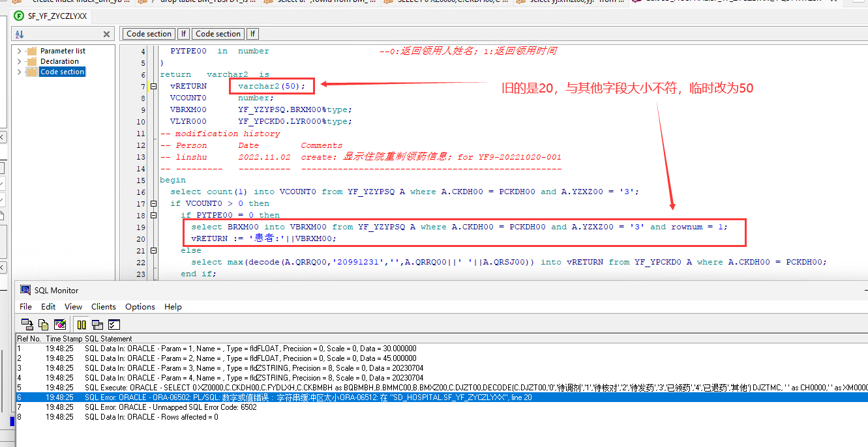Screen dimensions: 868x447
Task: Select the Declaration item in the outline
Action: (59, 61)
